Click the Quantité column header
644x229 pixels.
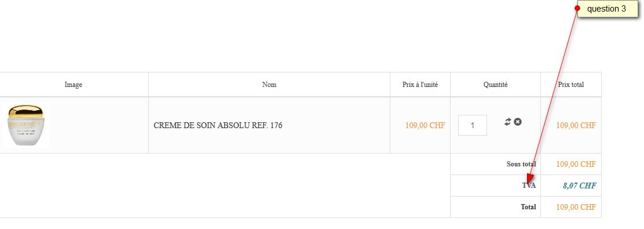[x=495, y=85]
